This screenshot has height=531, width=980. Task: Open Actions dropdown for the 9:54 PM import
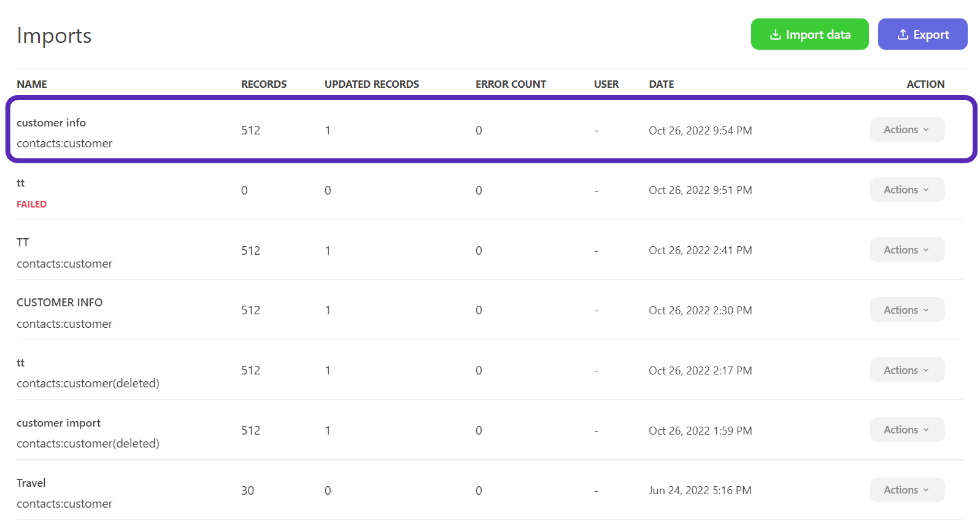[x=906, y=130]
